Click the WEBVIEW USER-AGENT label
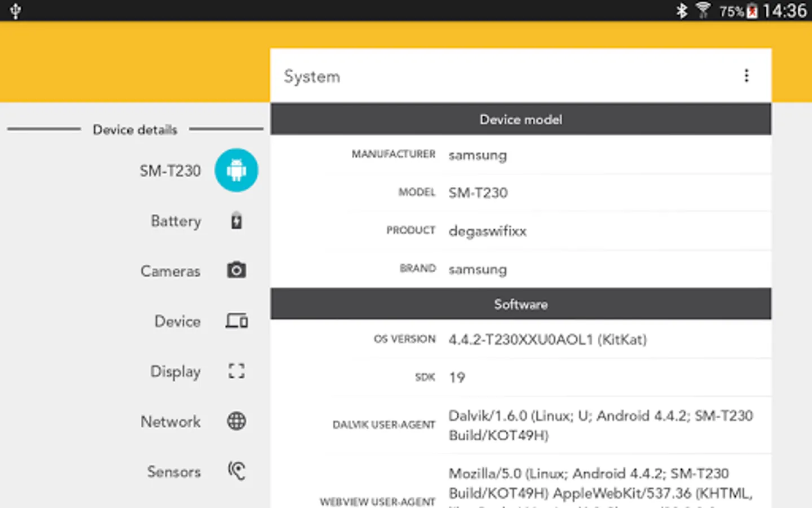This screenshot has height=508, width=812. 378,502
